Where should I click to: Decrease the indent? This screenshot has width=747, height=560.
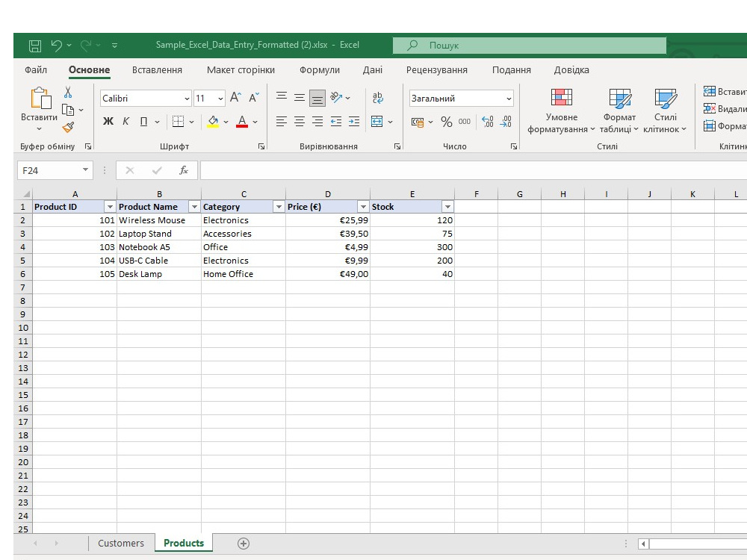click(x=336, y=122)
